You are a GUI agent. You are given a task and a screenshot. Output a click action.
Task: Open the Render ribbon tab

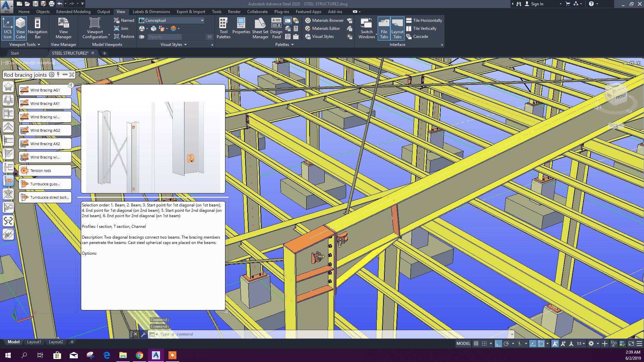tap(234, 12)
